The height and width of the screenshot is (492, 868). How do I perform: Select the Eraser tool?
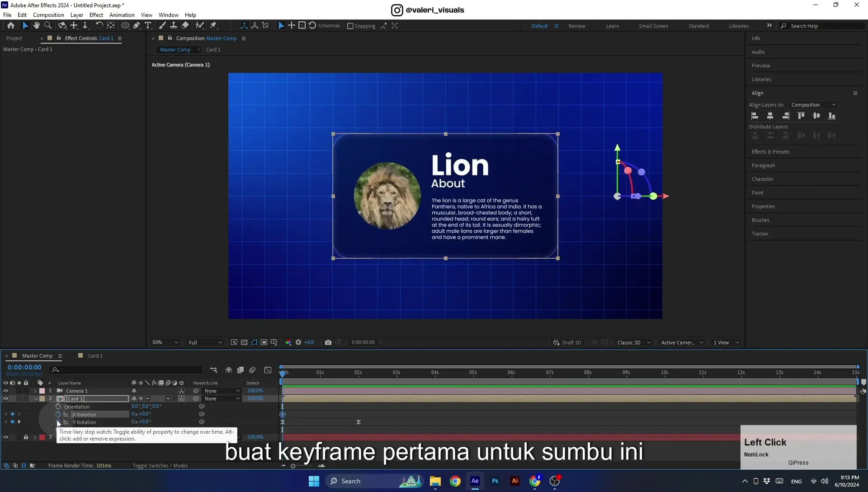(185, 26)
